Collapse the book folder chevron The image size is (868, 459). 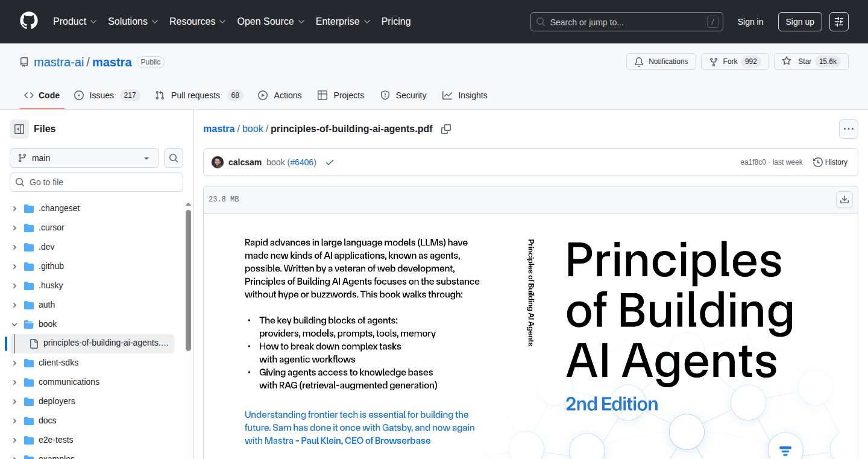tap(14, 324)
